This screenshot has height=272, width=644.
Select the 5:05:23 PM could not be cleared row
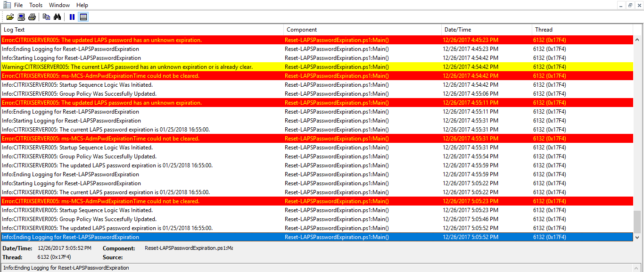(x=317, y=201)
